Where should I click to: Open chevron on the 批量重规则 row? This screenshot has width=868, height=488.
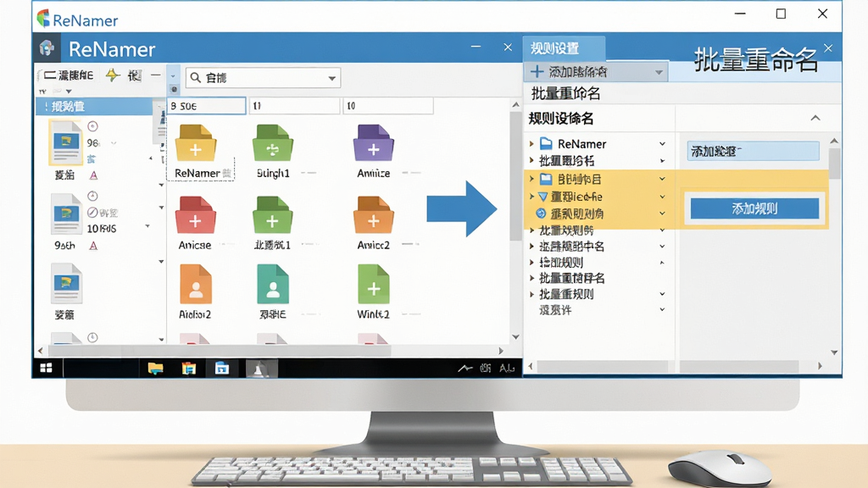click(x=662, y=294)
